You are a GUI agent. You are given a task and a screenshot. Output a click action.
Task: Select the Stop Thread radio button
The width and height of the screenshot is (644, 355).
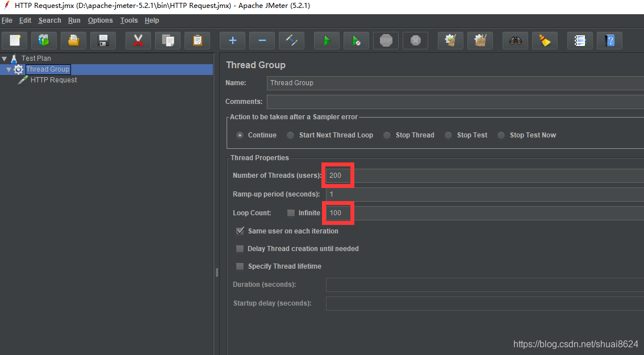pos(387,135)
